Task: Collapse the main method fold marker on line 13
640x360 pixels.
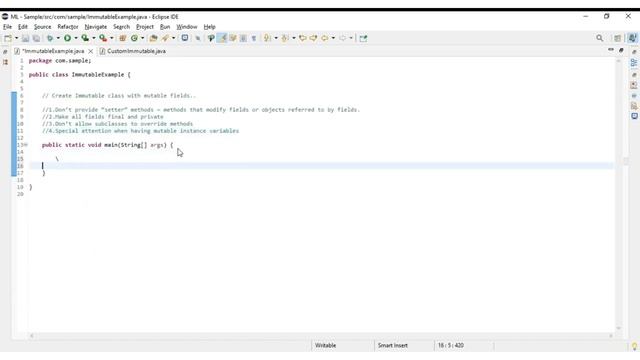Action: 25,145
